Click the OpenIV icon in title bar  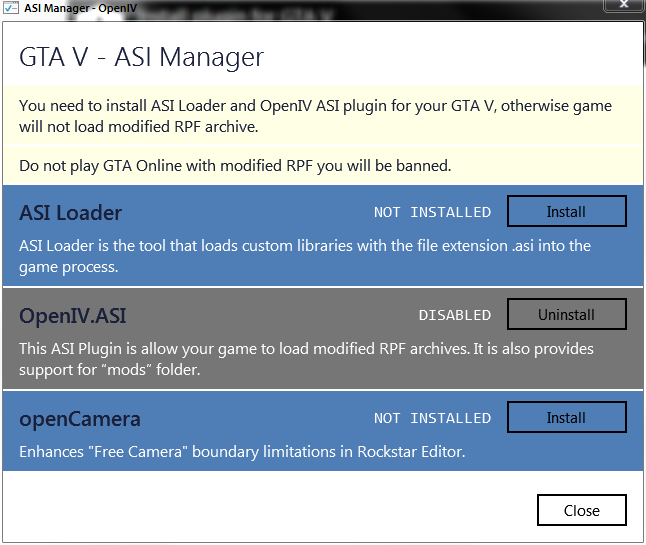[11, 7]
